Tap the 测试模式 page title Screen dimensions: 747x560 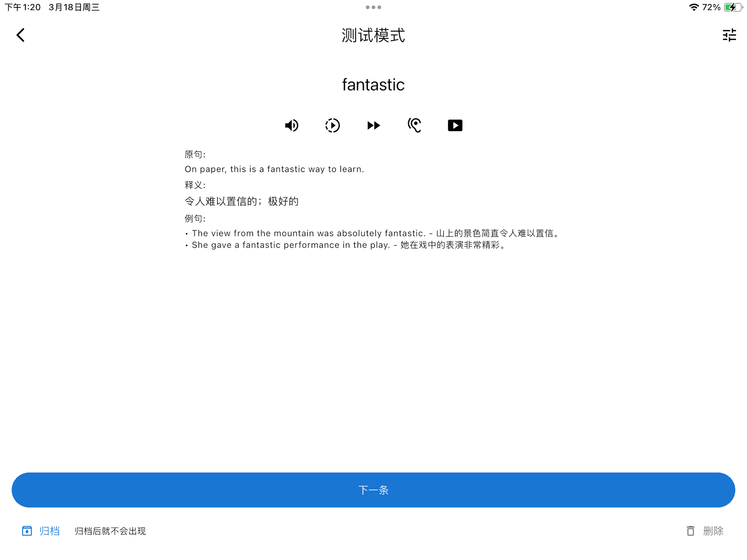point(373,36)
